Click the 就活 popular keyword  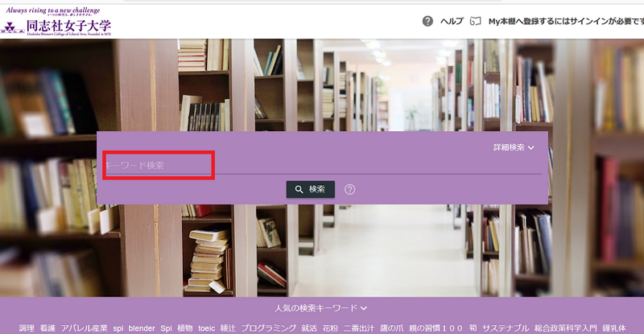coord(309,328)
